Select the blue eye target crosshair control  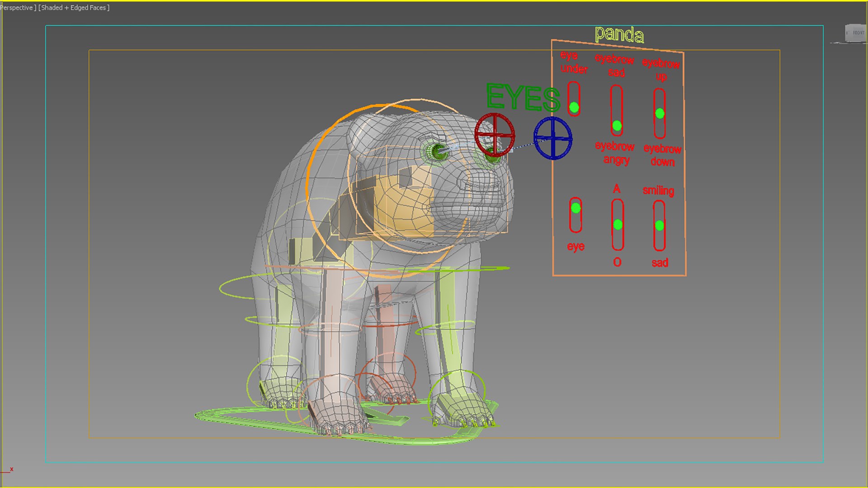(x=553, y=138)
